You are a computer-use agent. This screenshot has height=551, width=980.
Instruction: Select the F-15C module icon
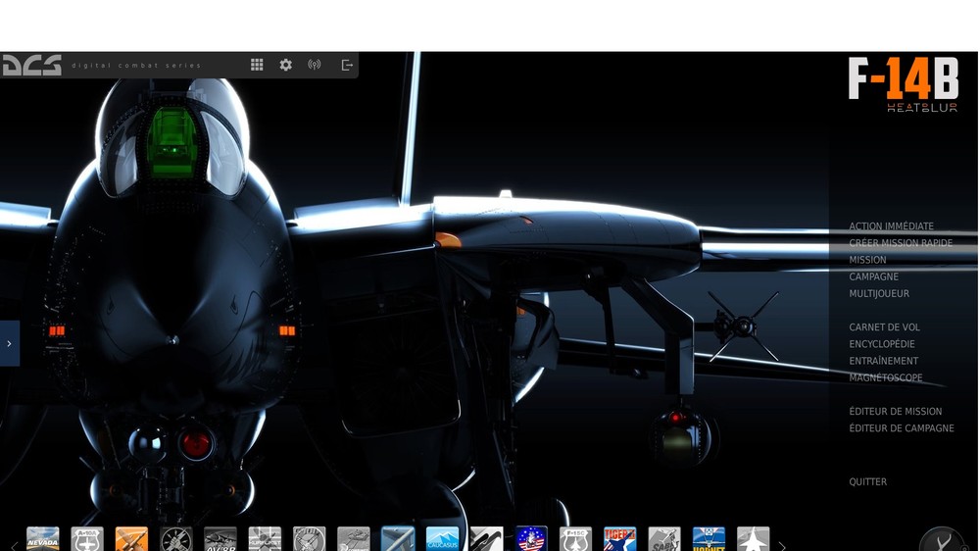[575, 538]
